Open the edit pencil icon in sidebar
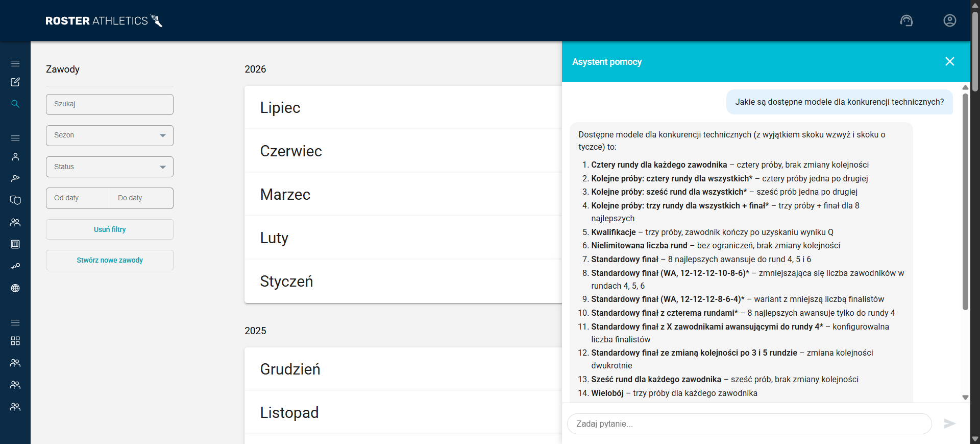Screen dimensions: 980x444 15,82
